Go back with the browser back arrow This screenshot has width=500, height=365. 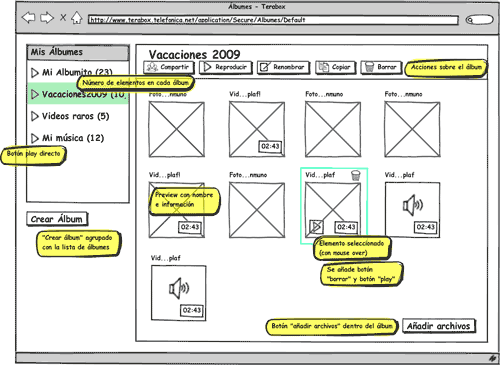coord(28,17)
